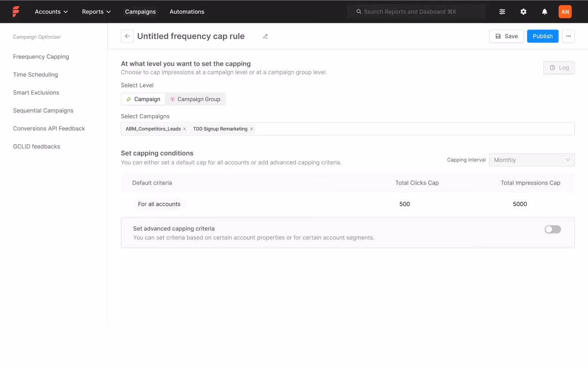588x368 pixels.
Task: Enable advanced capping criteria
Action: 552,229
